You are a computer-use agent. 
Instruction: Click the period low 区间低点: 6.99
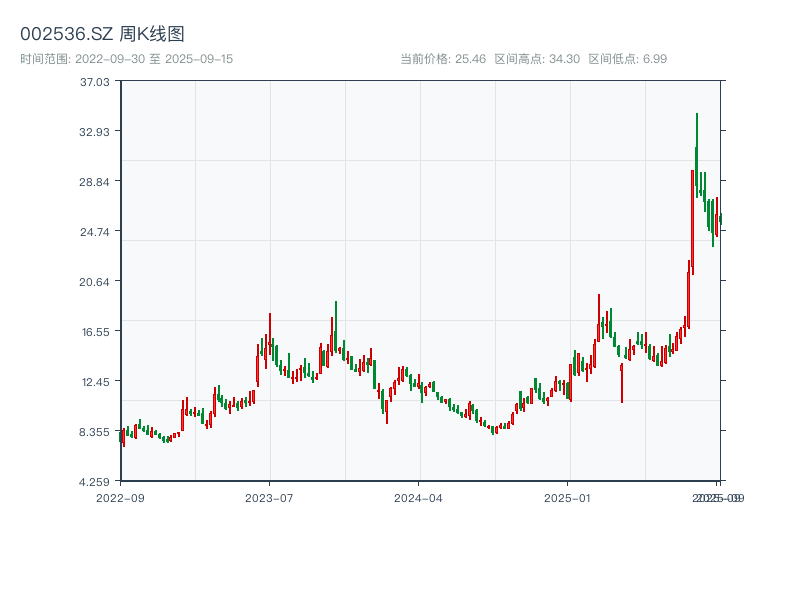pos(628,59)
